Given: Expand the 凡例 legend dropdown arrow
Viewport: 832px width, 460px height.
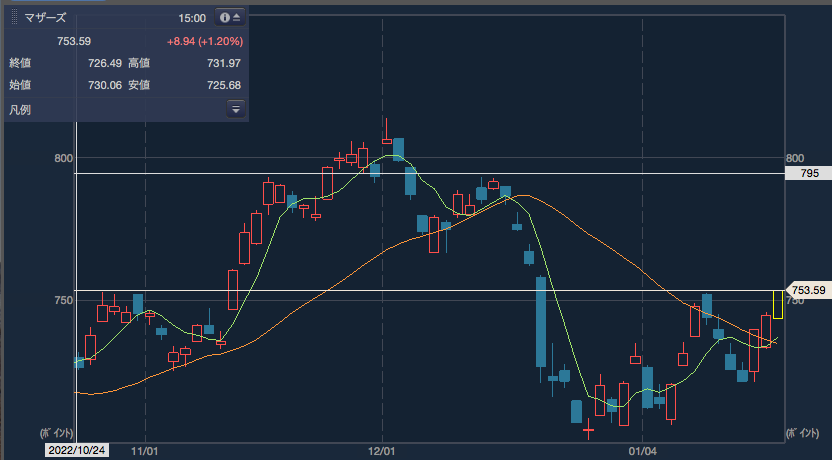Looking at the screenshot, I should [x=236, y=109].
